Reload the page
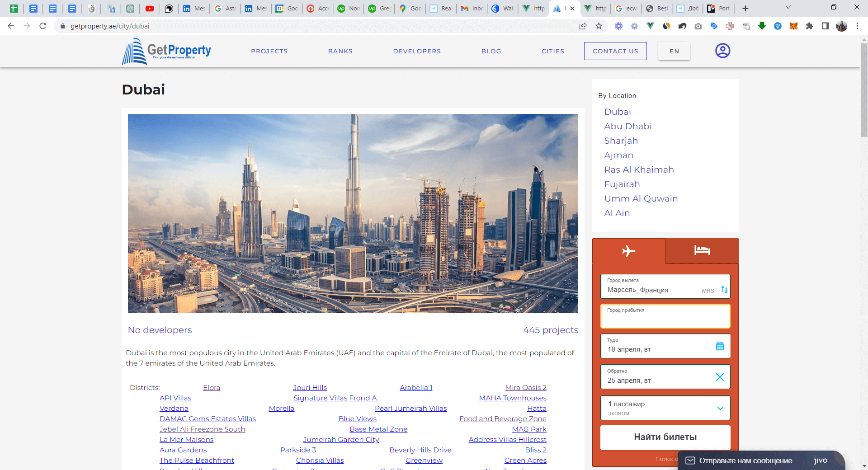 click(43, 26)
